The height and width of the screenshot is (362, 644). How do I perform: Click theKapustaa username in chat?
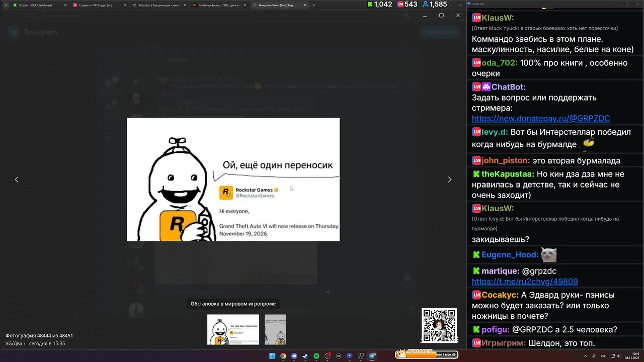508,174
